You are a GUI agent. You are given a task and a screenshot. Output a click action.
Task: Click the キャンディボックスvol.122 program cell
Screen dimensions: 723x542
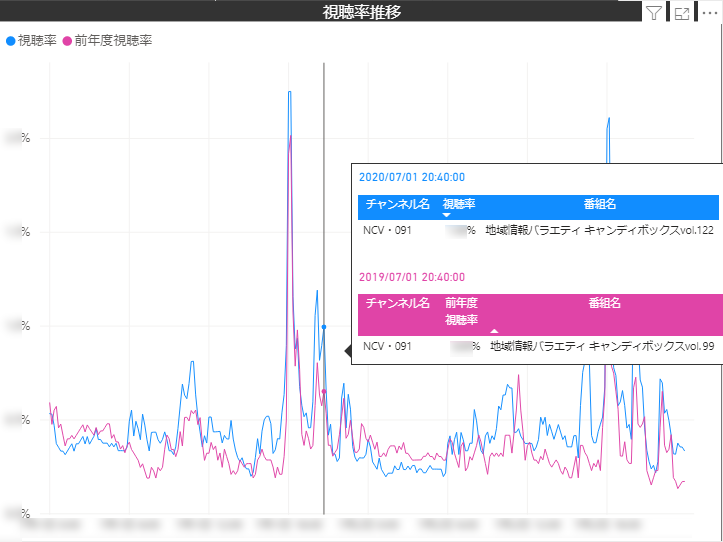[x=599, y=230]
